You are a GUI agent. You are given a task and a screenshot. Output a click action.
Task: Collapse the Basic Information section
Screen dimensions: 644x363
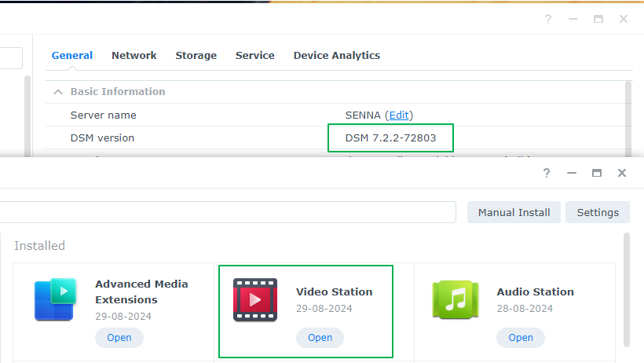(x=58, y=92)
